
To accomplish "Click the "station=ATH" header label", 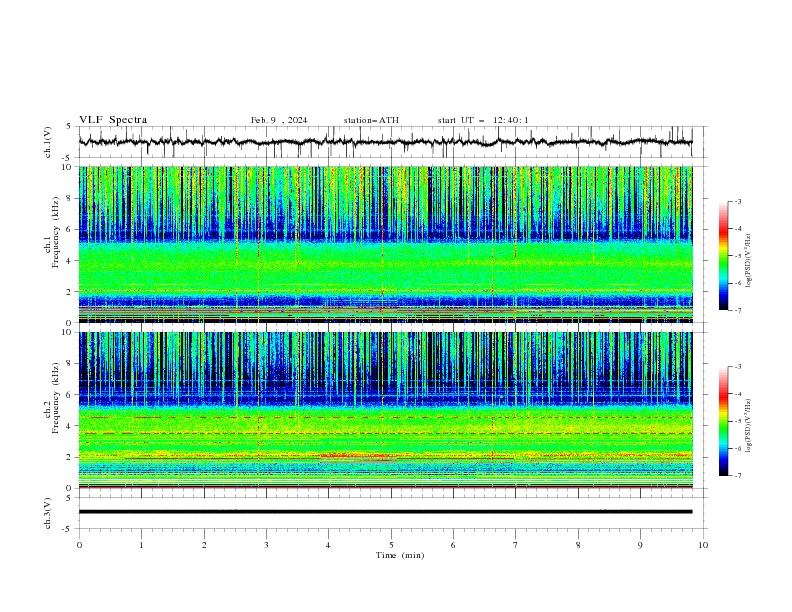I will (x=371, y=120).
